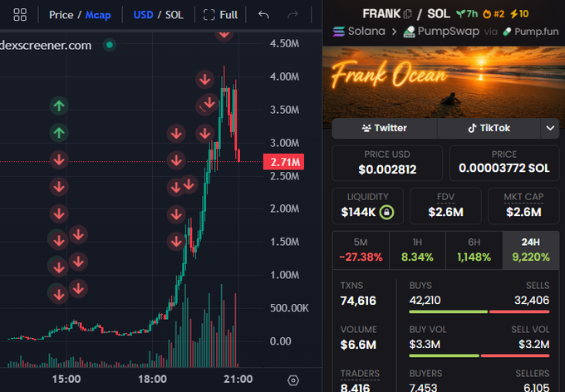Click the BUYS 42,210 value
565x392 pixels.
(425, 300)
